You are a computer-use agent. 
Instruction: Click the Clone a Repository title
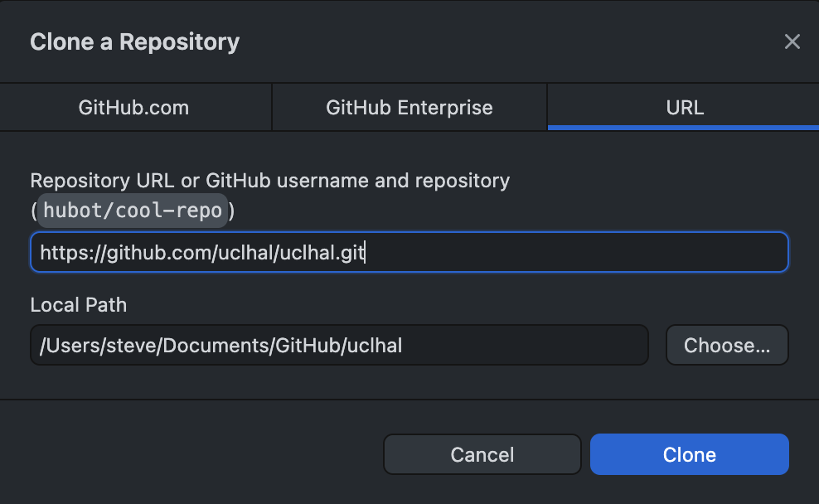click(x=134, y=41)
